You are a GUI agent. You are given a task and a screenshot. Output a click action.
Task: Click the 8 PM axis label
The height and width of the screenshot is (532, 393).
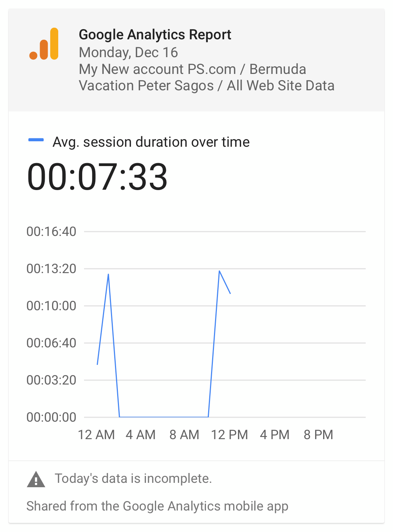pos(318,435)
